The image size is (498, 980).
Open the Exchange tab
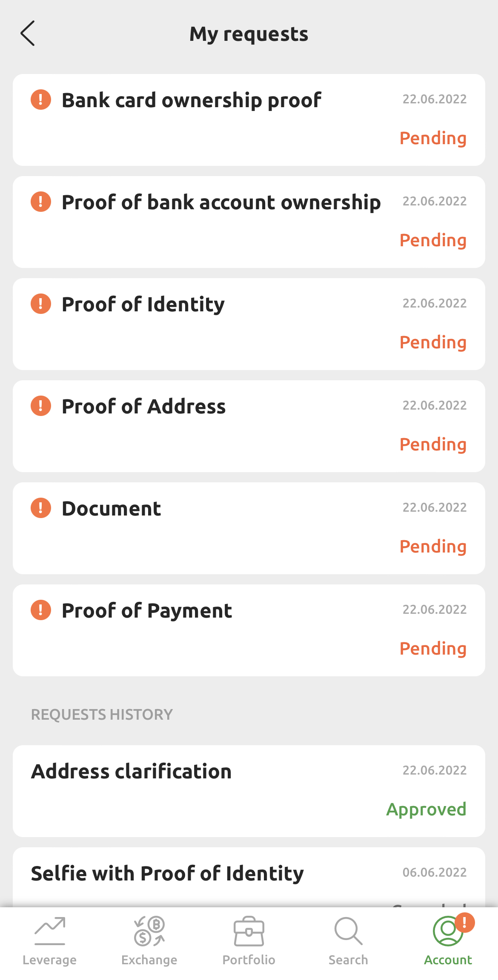149,941
